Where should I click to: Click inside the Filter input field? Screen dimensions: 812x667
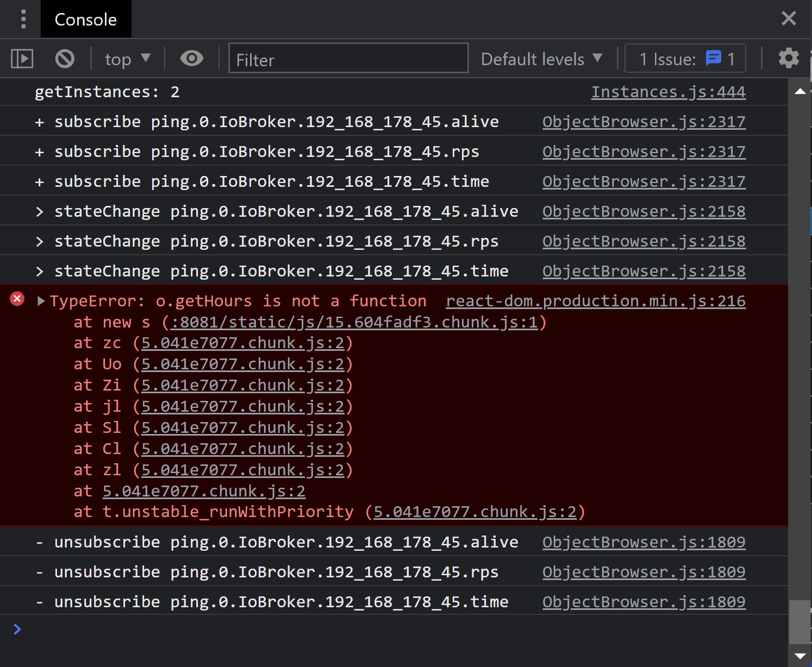(348, 58)
